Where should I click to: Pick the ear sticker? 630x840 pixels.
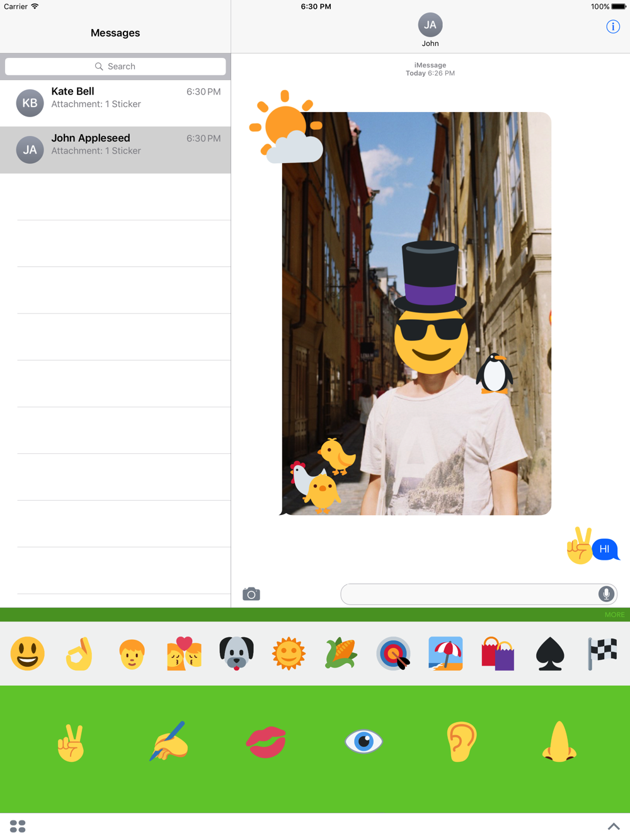tap(461, 742)
